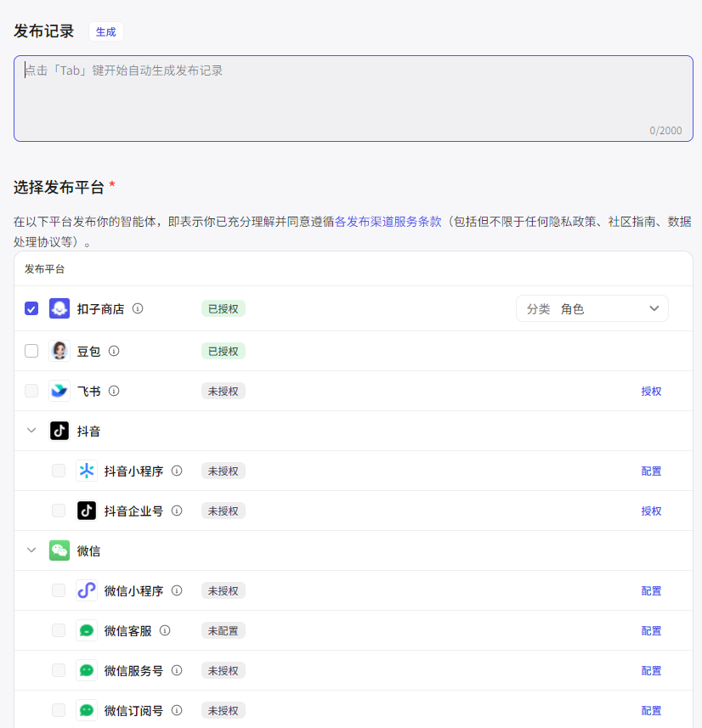This screenshot has height=728, width=702.
Task: Check the 微信服务号 checkbox
Action: (x=59, y=670)
